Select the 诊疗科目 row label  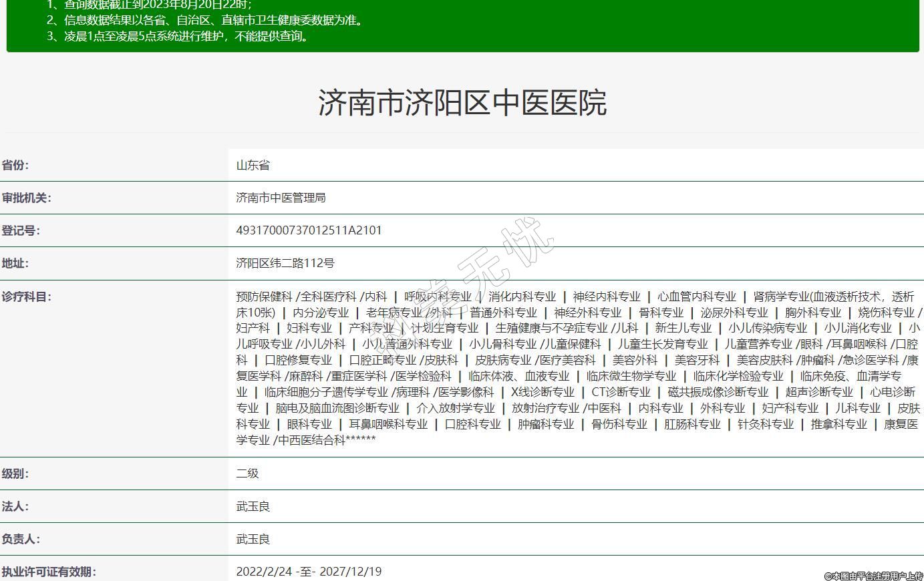click(26, 297)
